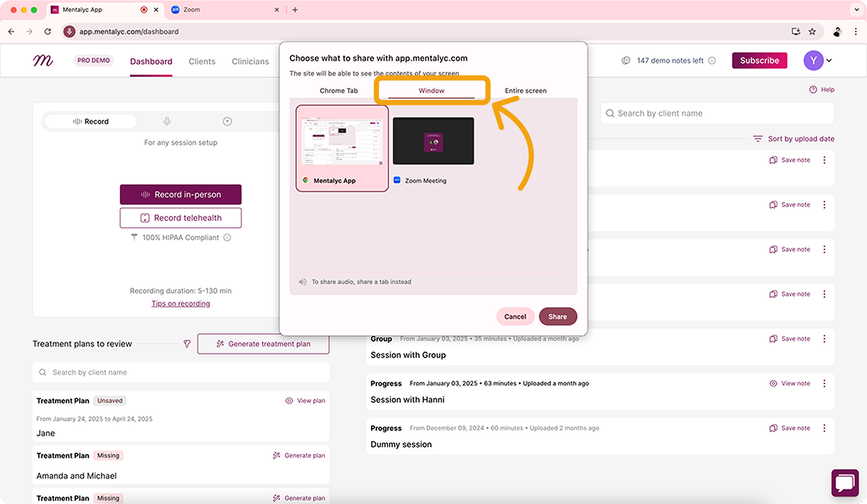
Task: Click the address bar URL
Action: coord(129,32)
